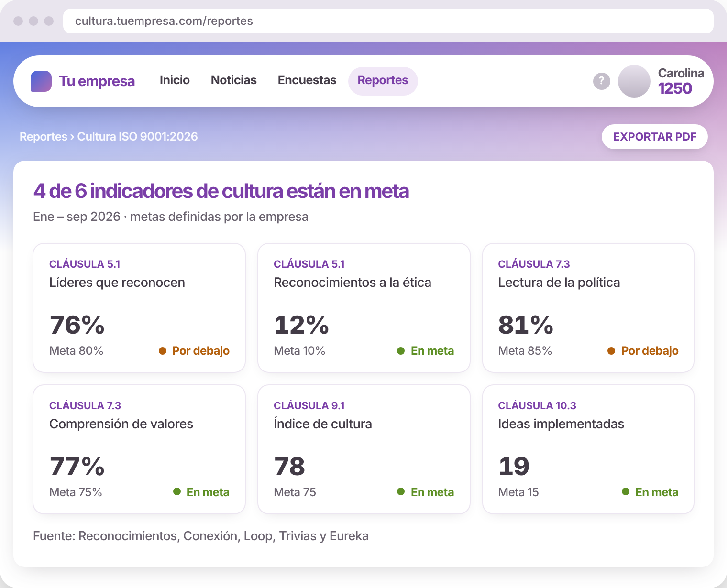Open the Líderes que reconocen card title

point(117,283)
